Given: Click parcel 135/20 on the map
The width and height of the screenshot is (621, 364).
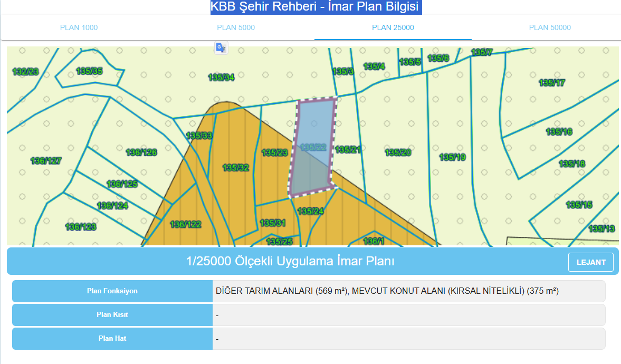Looking at the screenshot, I should pyautogui.click(x=398, y=152).
